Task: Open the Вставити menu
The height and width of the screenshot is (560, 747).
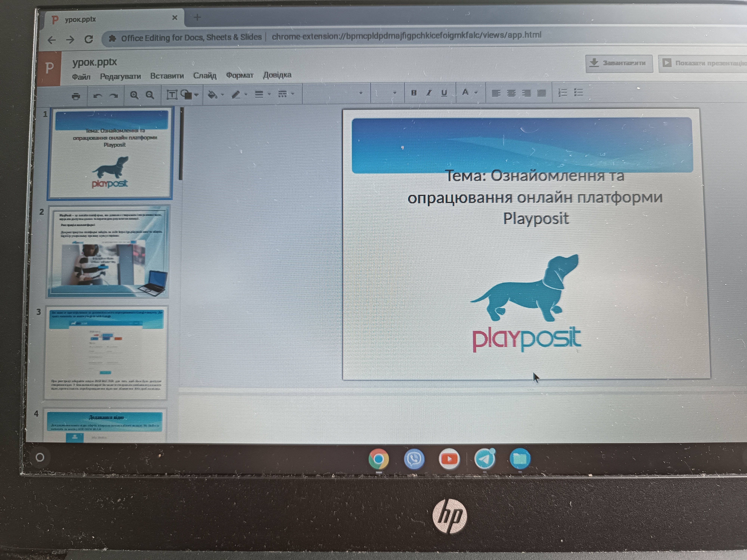Action: [x=167, y=76]
